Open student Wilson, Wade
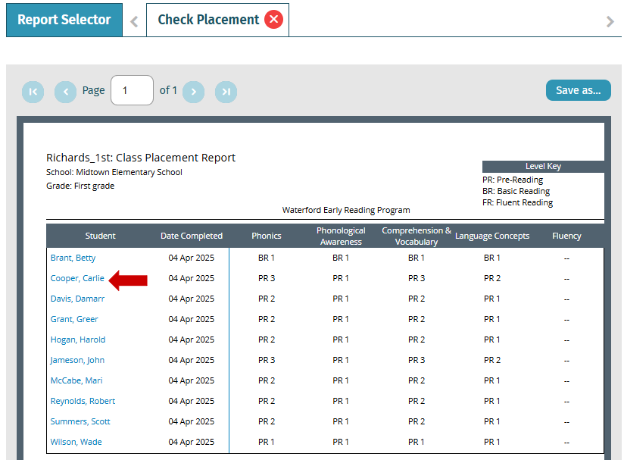This screenshot has width=631, height=471. coord(76,442)
